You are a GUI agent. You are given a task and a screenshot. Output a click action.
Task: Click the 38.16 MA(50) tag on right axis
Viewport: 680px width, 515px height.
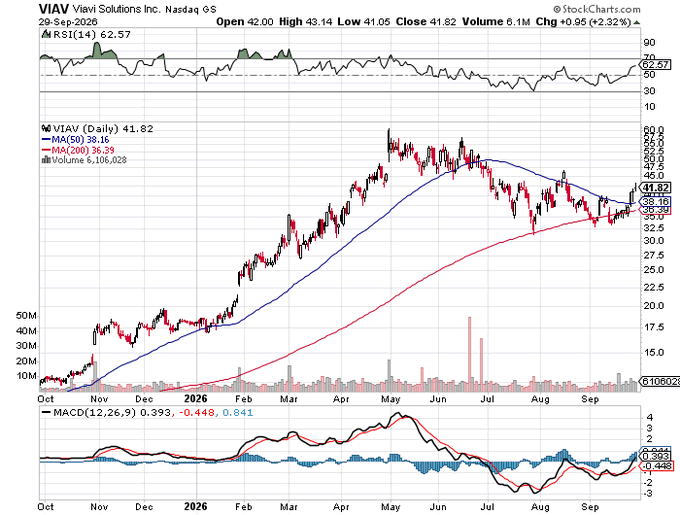656,202
